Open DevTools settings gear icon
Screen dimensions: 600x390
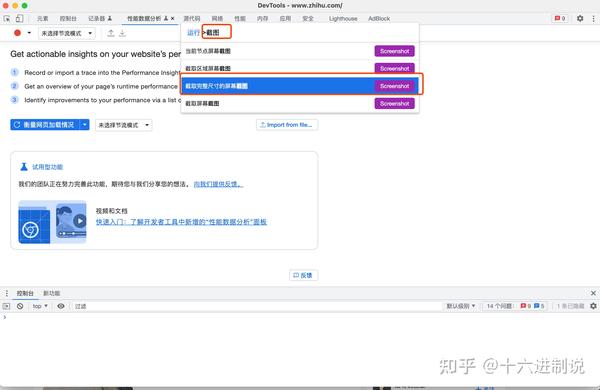point(580,18)
